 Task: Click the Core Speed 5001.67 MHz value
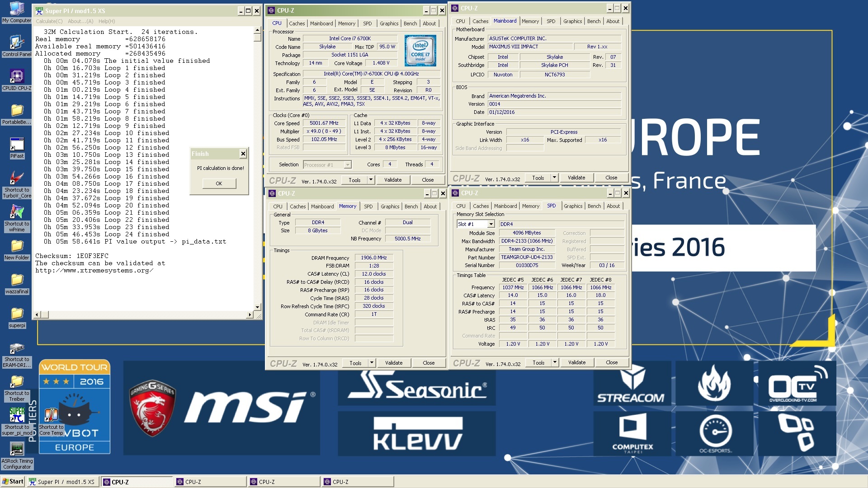click(x=324, y=123)
